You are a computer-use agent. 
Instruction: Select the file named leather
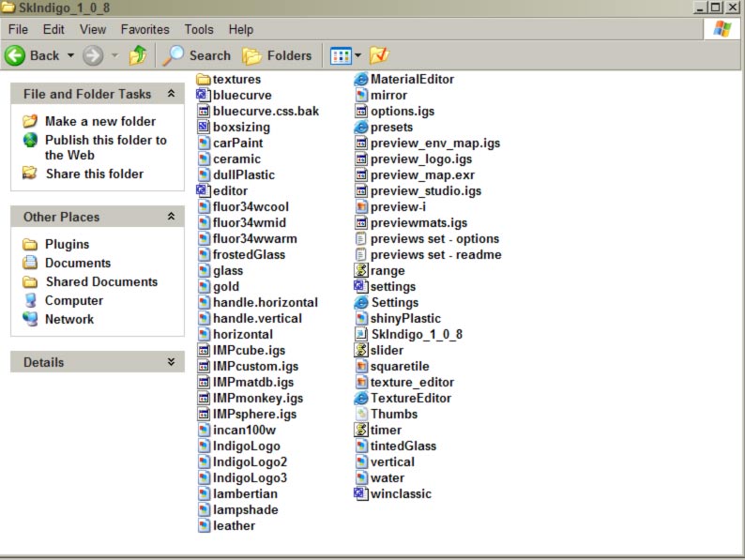click(x=234, y=526)
